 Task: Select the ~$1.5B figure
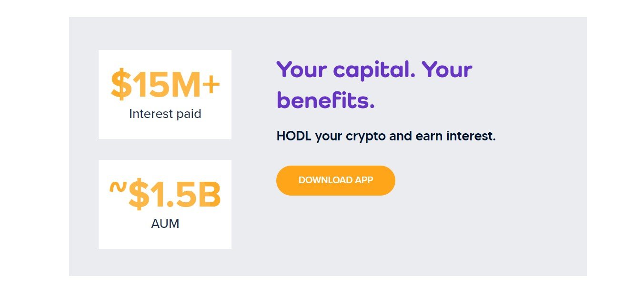pyautogui.click(x=165, y=195)
